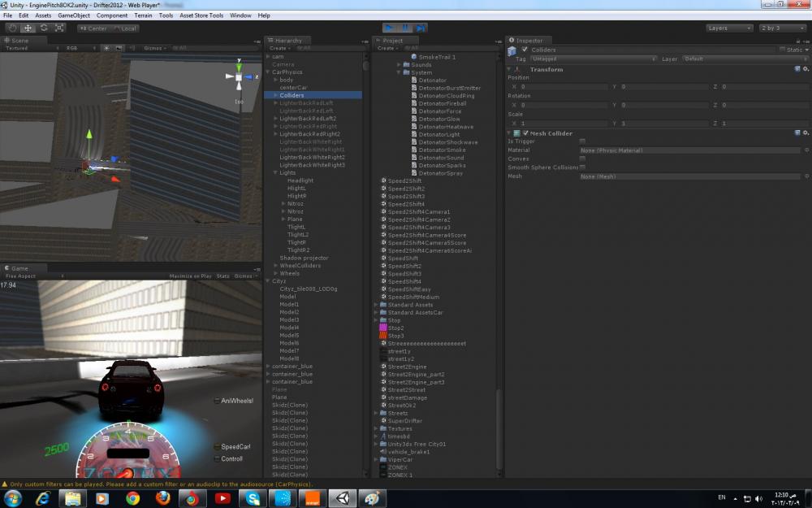Toggle scene lighting sun icon
Screen dimensions: 812x508
tap(106, 48)
